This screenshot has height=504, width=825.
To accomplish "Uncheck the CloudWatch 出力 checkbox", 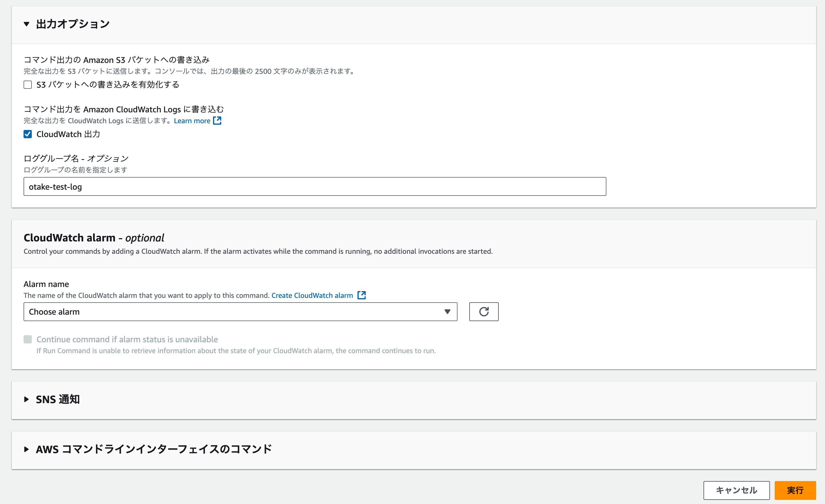I will 28,134.
